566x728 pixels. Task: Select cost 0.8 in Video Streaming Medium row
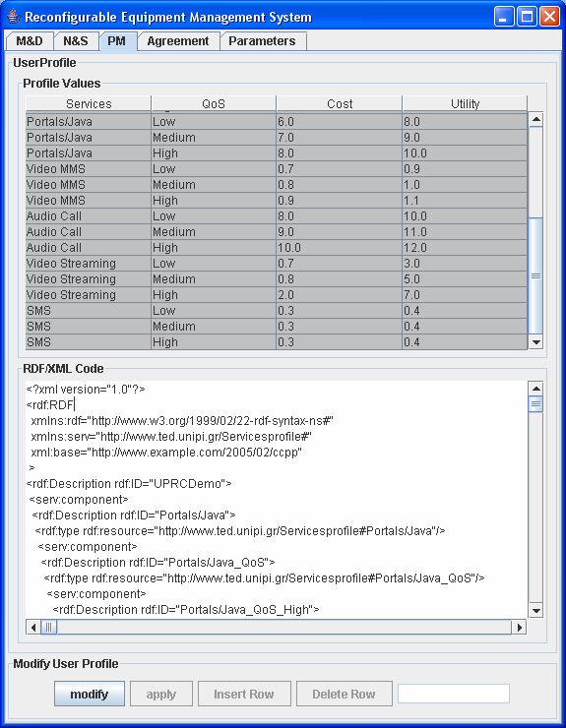[340, 279]
